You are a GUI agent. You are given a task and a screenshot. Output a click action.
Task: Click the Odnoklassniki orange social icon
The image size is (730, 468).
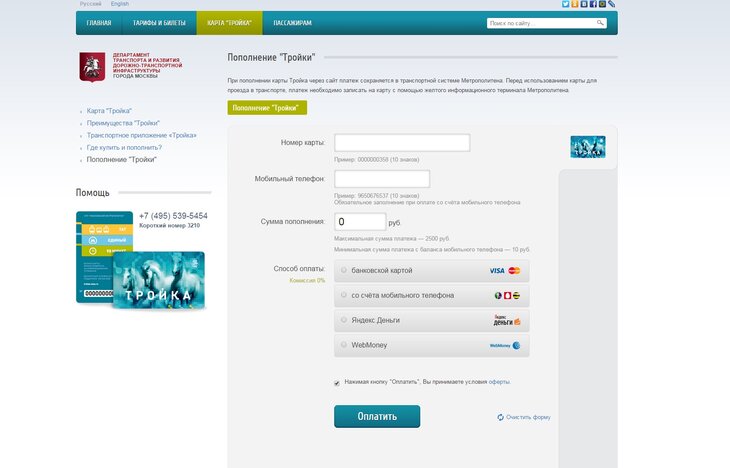[x=575, y=4]
